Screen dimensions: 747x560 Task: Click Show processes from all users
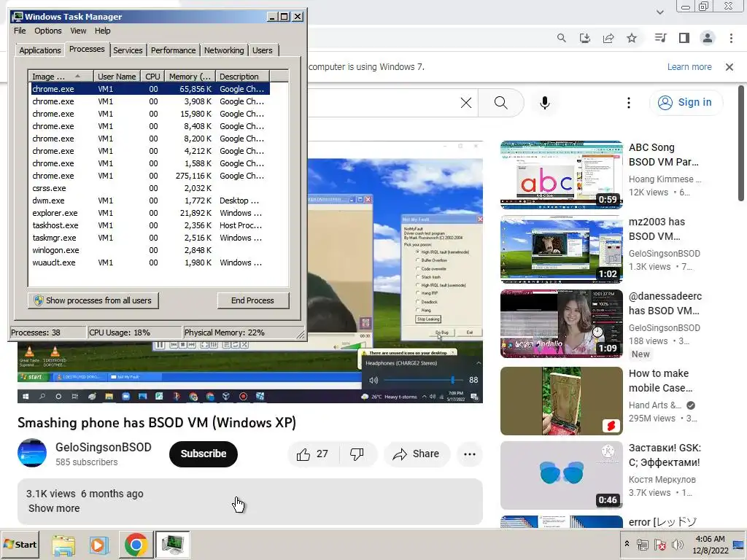tap(93, 300)
